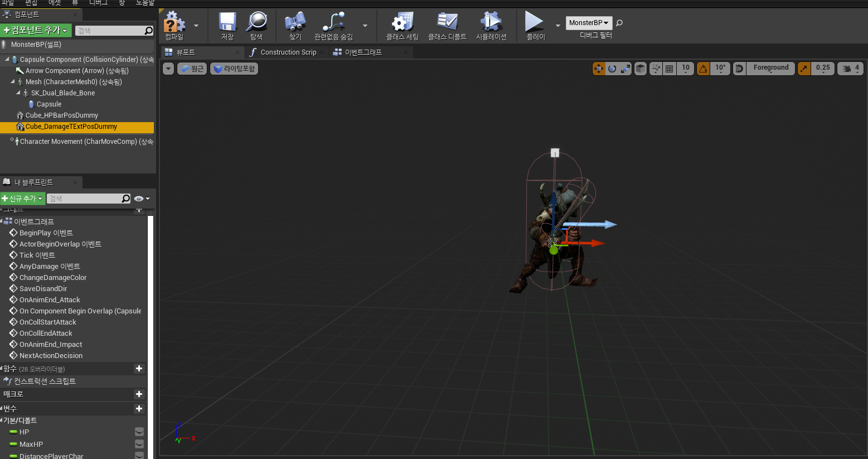Screen dimensions: 868x459
Task: Open scale snap 0.25 dropdown
Action: pyautogui.click(x=823, y=69)
